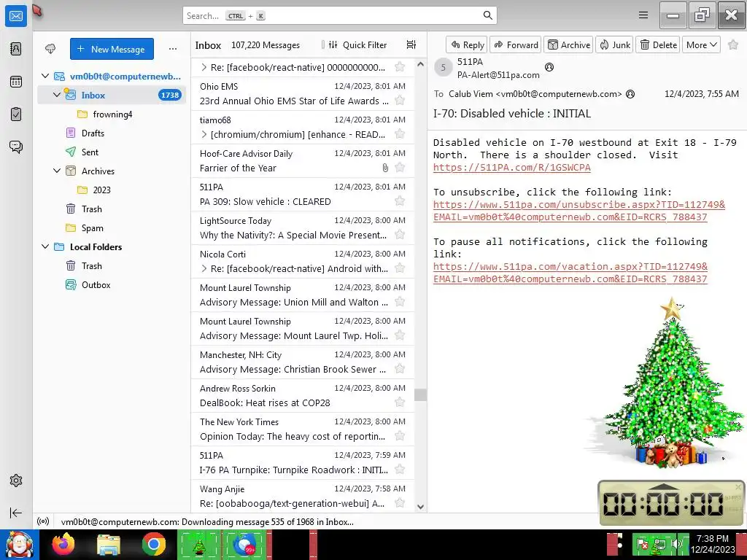This screenshot has height=560, width=747.
Task: Open Firefox from the taskbar
Action: (x=63, y=544)
